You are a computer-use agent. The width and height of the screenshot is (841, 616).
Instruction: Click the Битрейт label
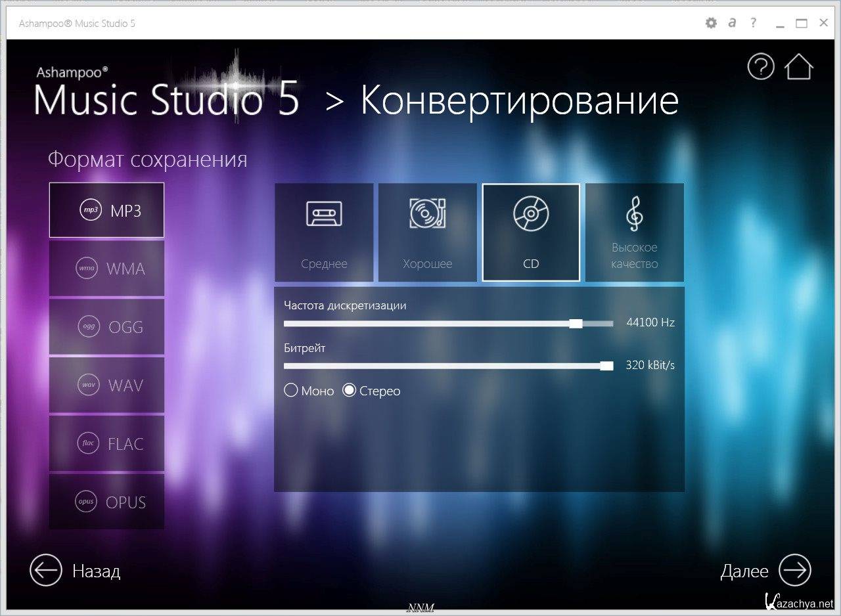pyautogui.click(x=305, y=348)
